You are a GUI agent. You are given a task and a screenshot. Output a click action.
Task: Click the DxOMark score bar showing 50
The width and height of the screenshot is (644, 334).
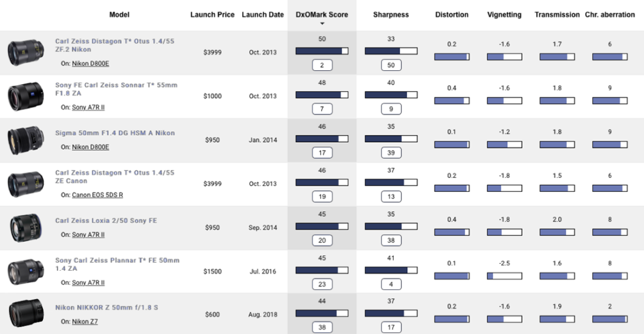coord(321,51)
